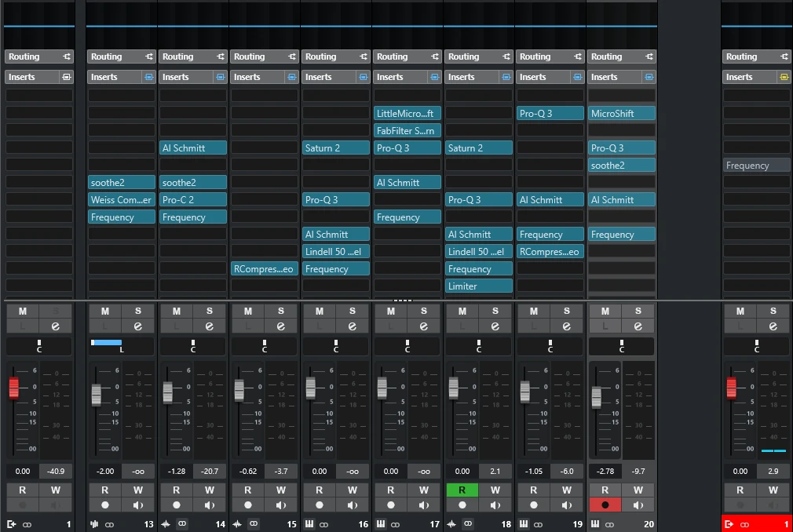Mute channel 13
The image size is (793, 532).
[x=104, y=311]
